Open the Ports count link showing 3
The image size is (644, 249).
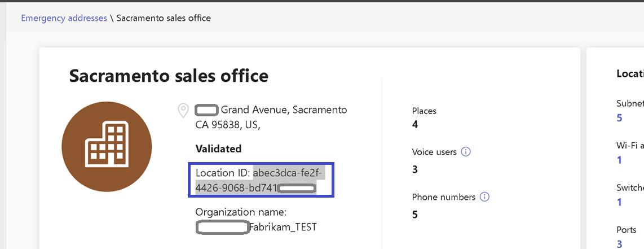[619, 244]
